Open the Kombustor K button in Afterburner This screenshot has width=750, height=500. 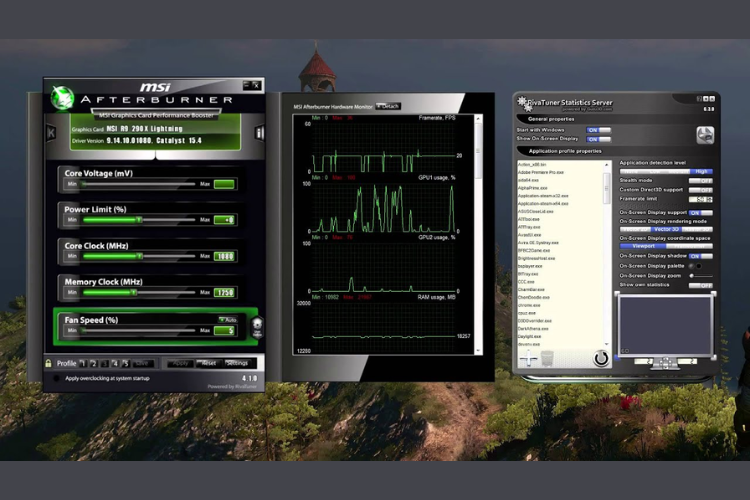(x=51, y=133)
